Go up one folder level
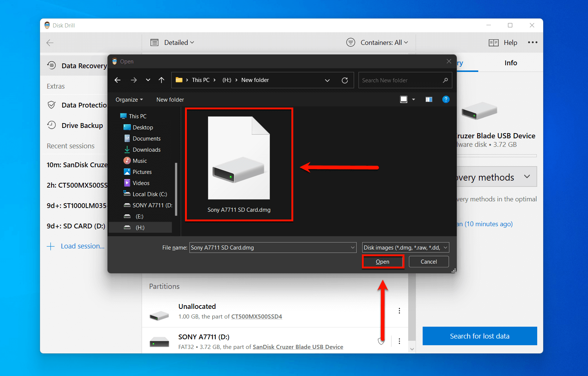 [x=161, y=80]
